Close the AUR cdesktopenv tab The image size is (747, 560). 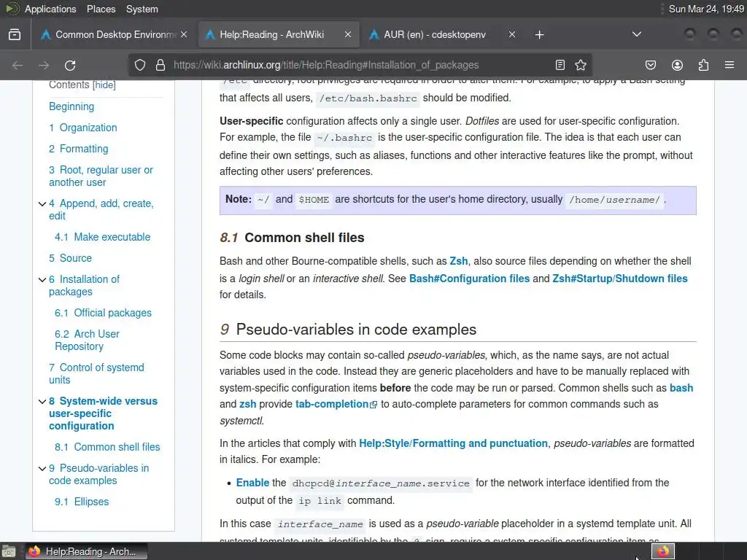pyautogui.click(x=511, y=35)
